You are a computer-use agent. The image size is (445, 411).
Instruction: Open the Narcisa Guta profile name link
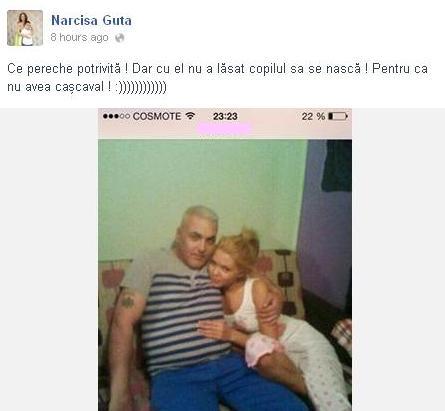[x=91, y=21]
